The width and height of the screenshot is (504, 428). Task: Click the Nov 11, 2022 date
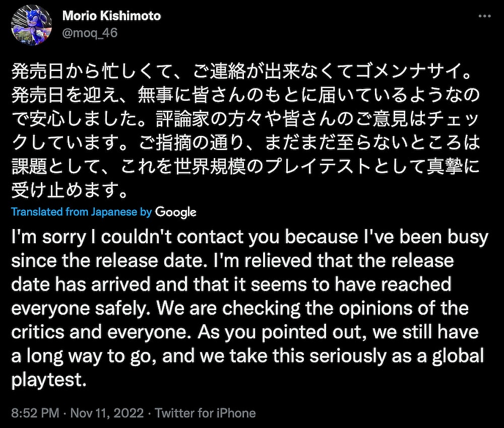106,413
